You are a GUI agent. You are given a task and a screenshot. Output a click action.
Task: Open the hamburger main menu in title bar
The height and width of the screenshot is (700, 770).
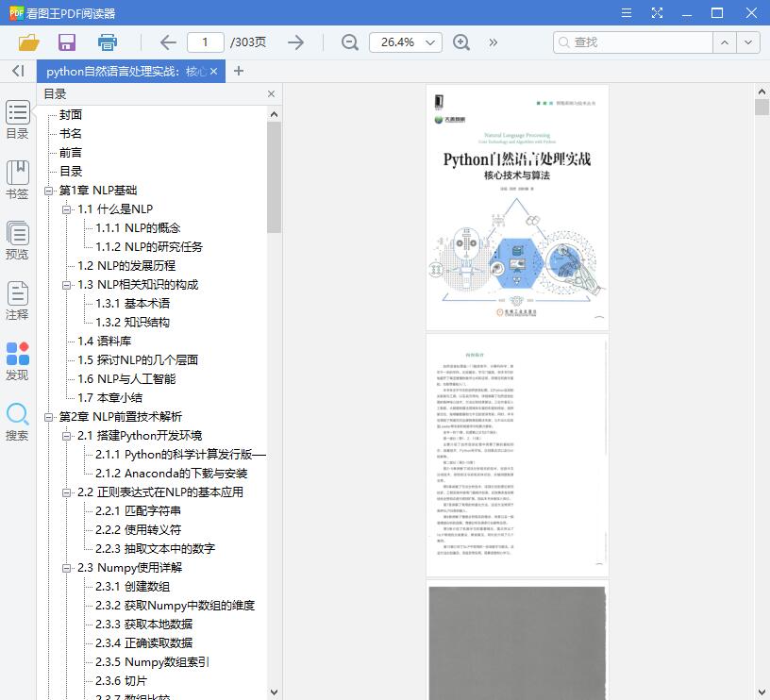[x=627, y=13]
